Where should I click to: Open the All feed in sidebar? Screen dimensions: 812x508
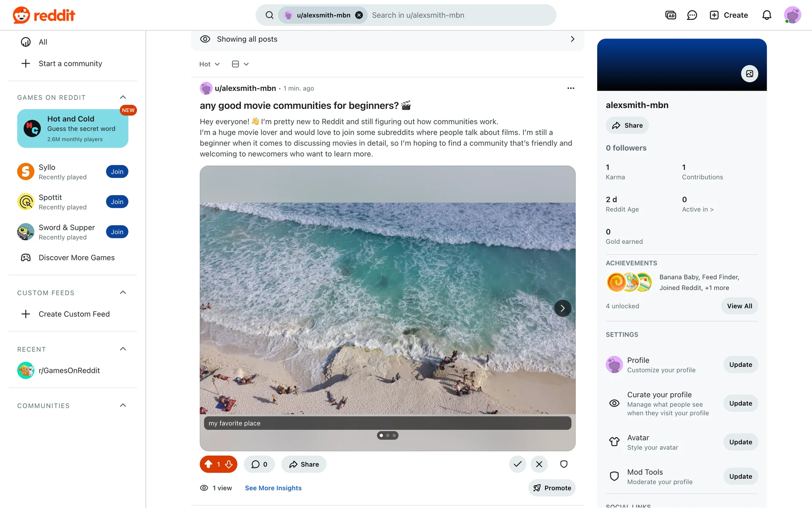43,42
